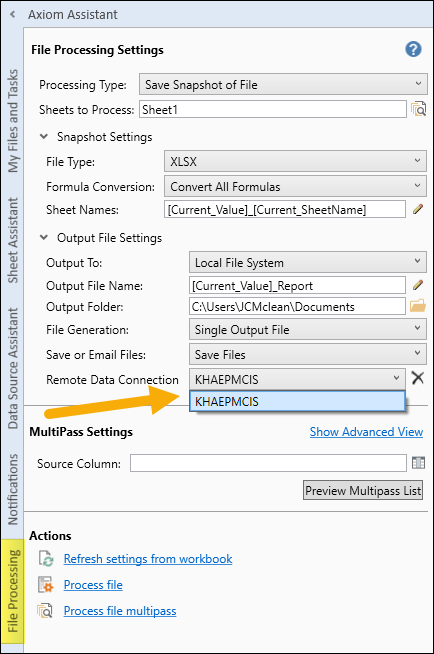Select KHAEPMCIS from the dropdown list
The height and width of the screenshot is (654, 434).
[x=297, y=401]
